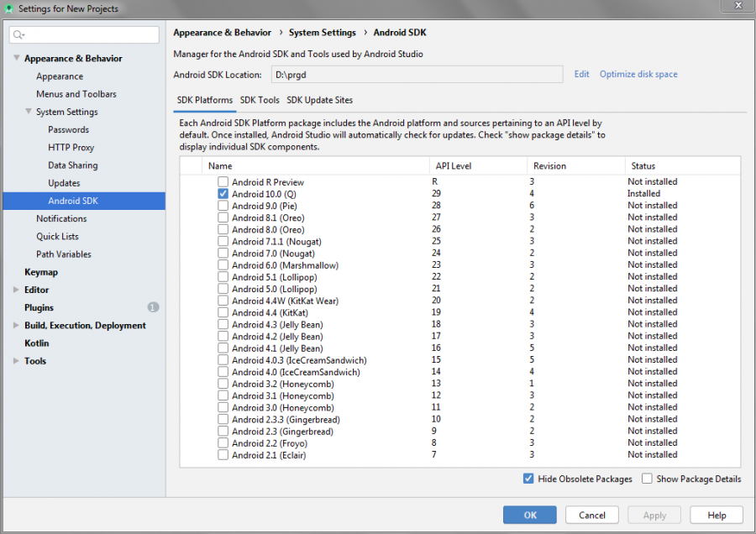
Task: Uncheck the Android 10.0 (Q) checkbox
Action: tap(223, 194)
